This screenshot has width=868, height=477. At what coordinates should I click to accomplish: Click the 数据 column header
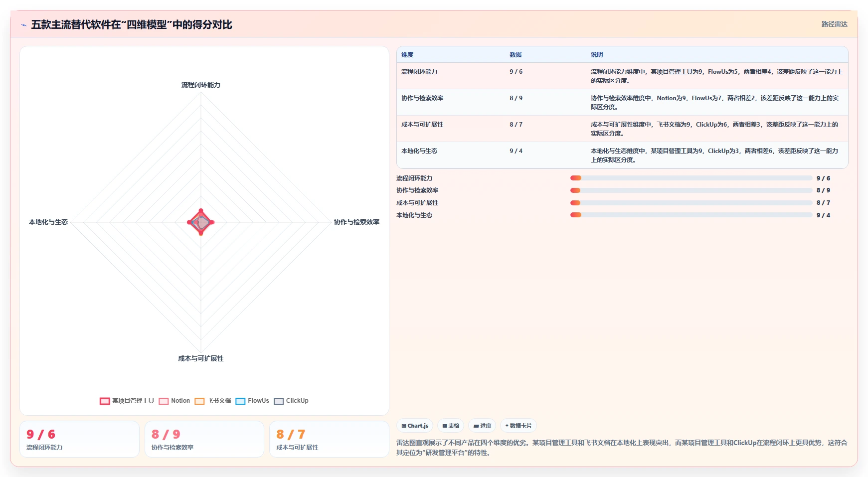[516, 55]
